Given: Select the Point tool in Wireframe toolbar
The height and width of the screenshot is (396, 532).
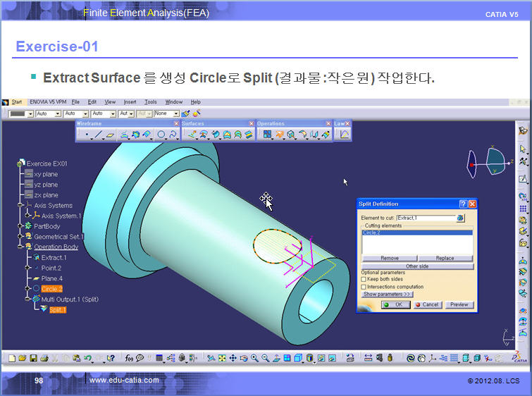Looking at the screenshot, I should pos(87,135).
